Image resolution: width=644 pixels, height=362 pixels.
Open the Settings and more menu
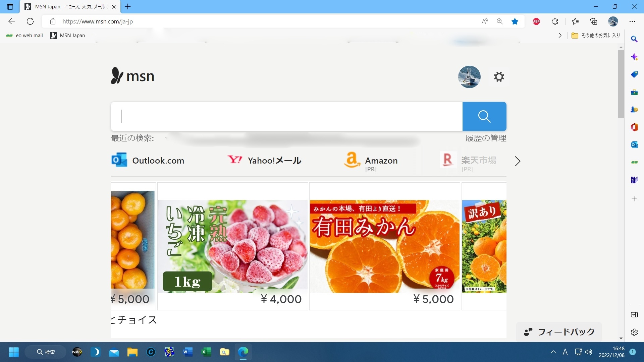[633, 21]
